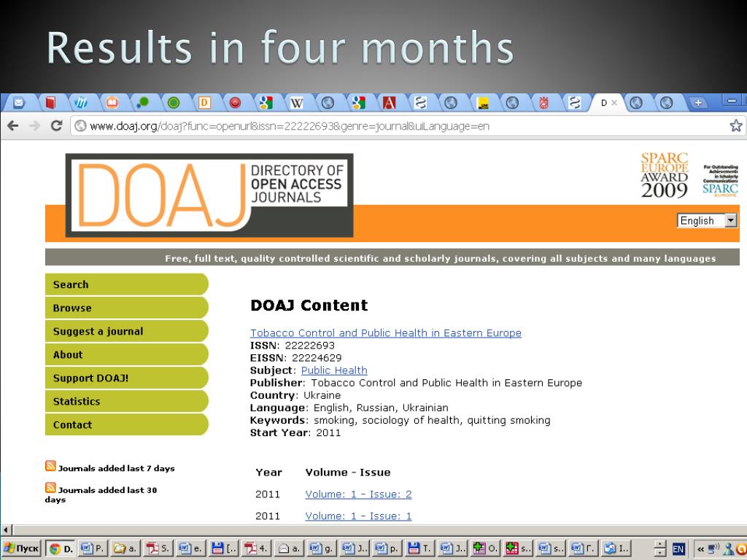Viewport: 747px width, 560px height.
Task: Click the SPARC Europe Award 2009 logo
Action: click(x=664, y=175)
